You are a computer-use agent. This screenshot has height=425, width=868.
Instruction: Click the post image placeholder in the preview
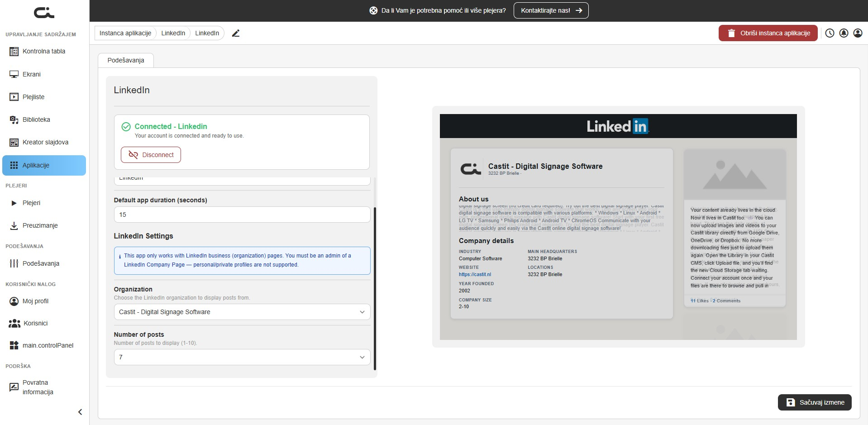click(734, 175)
